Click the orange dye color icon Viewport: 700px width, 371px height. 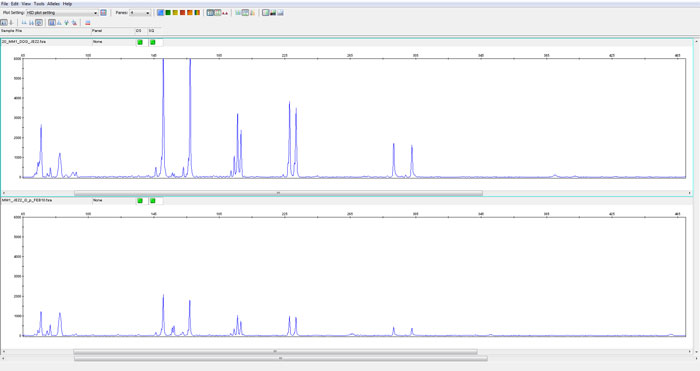(x=190, y=13)
